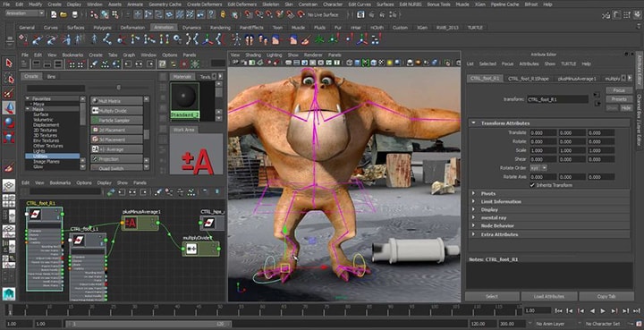Click the multiplyDivide node in graph
644x330 pixels.
(201, 249)
